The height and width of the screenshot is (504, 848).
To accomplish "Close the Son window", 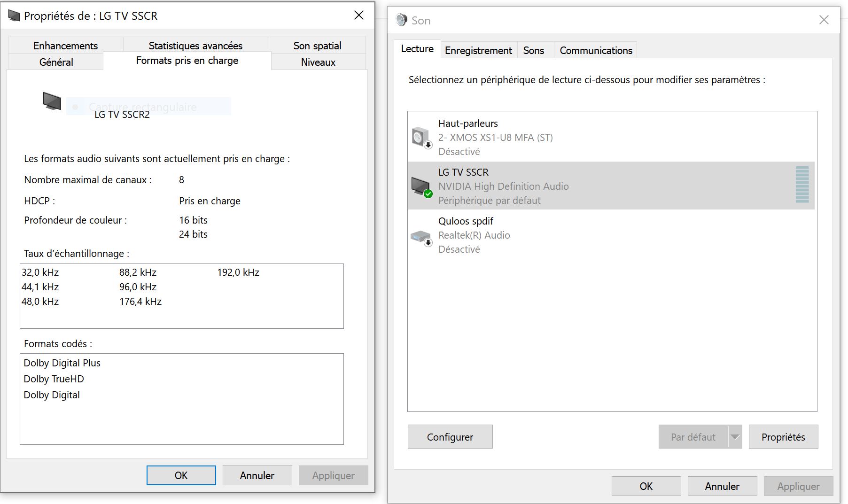I will tap(824, 20).
